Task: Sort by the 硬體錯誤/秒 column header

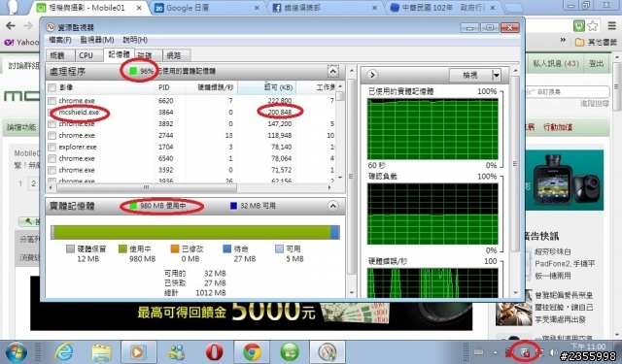Action: pyautogui.click(x=211, y=87)
